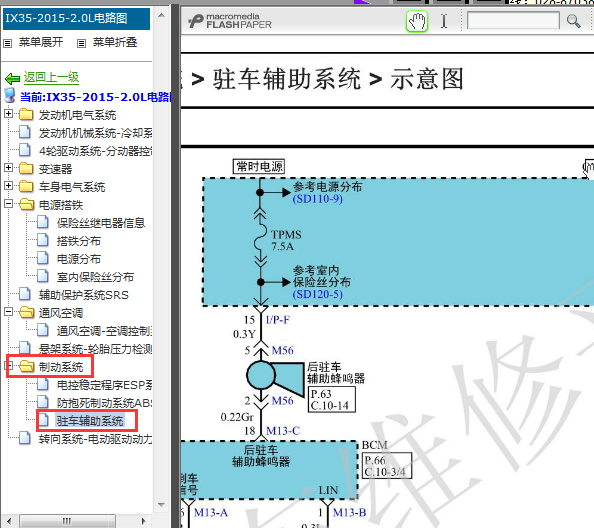
Task: Click the Macromedia FlashPaper logo
Action: (x=230, y=21)
